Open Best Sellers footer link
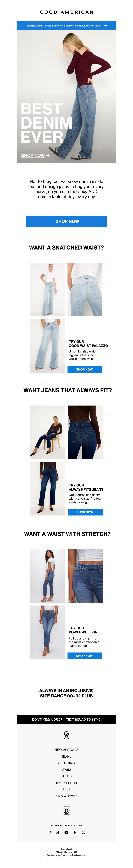Screen dimensions: 133x868 tap(66, 783)
